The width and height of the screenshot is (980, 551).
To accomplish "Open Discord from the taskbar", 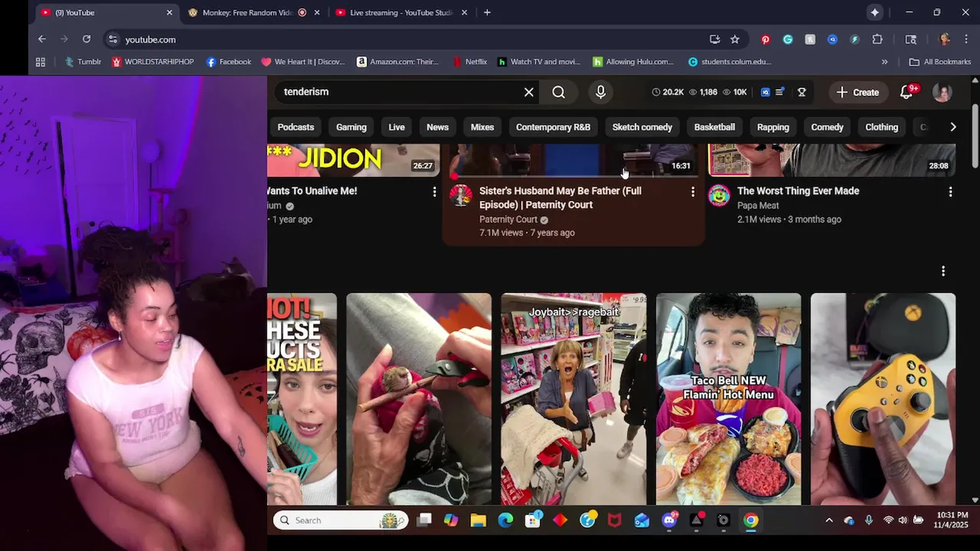I will tap(669, 520).
